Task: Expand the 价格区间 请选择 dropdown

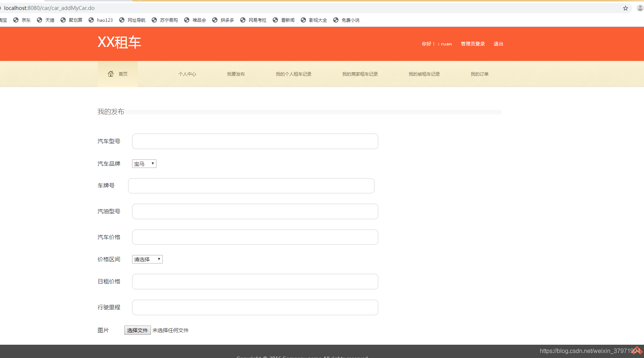Action: [x=147, y=259]
